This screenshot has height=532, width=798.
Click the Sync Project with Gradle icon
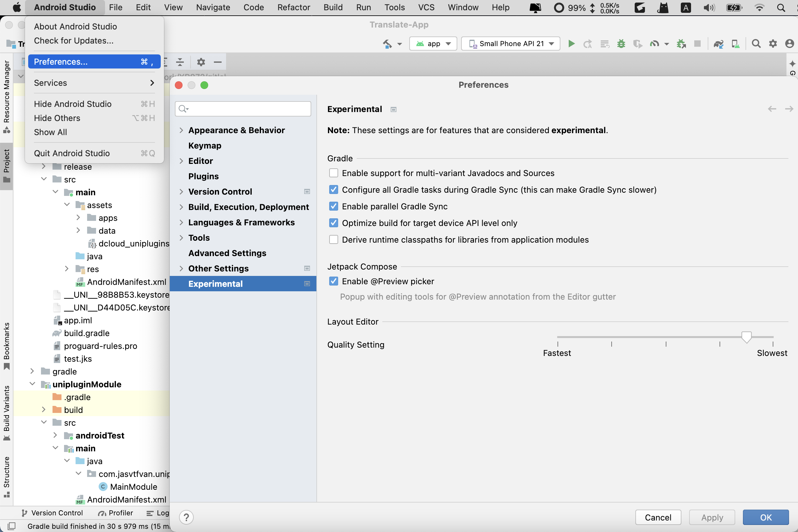point(719,44)
